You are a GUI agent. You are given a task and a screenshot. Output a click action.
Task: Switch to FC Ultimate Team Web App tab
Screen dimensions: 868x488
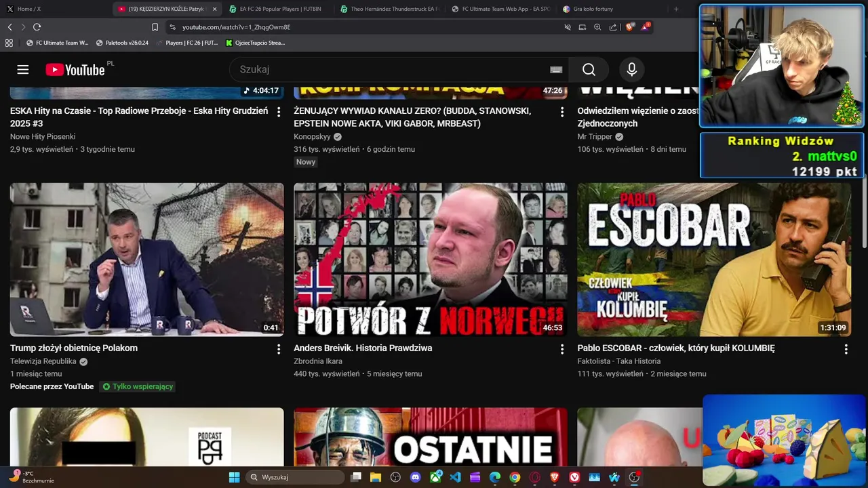click(x=500, y=9)
